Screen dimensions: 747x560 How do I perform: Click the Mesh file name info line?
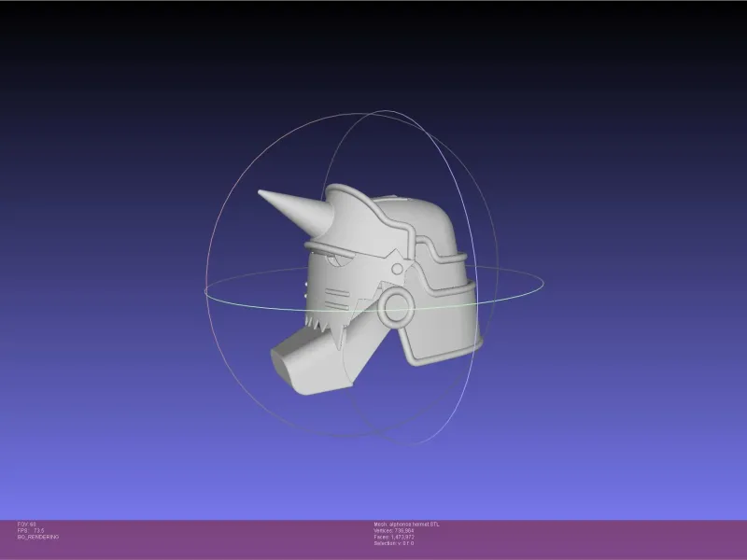pyautogui.click(x=406, y=525)
